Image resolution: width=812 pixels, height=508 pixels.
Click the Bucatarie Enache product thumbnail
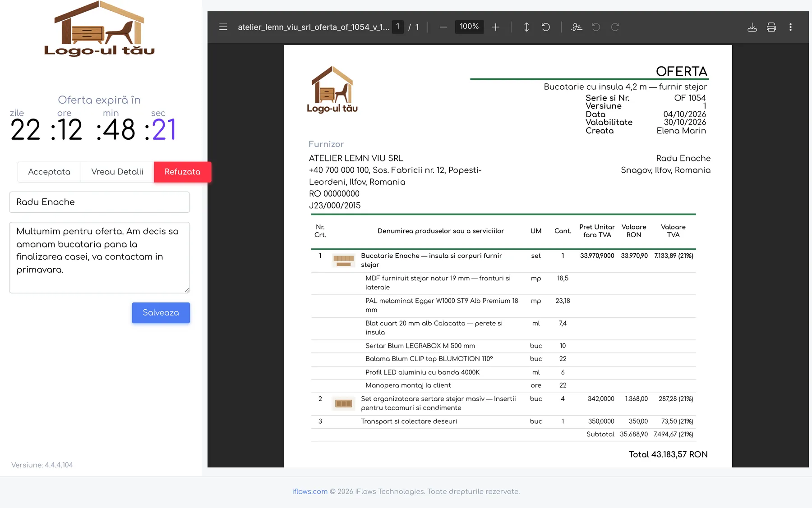pyautogui.click(x=343, y=261)
